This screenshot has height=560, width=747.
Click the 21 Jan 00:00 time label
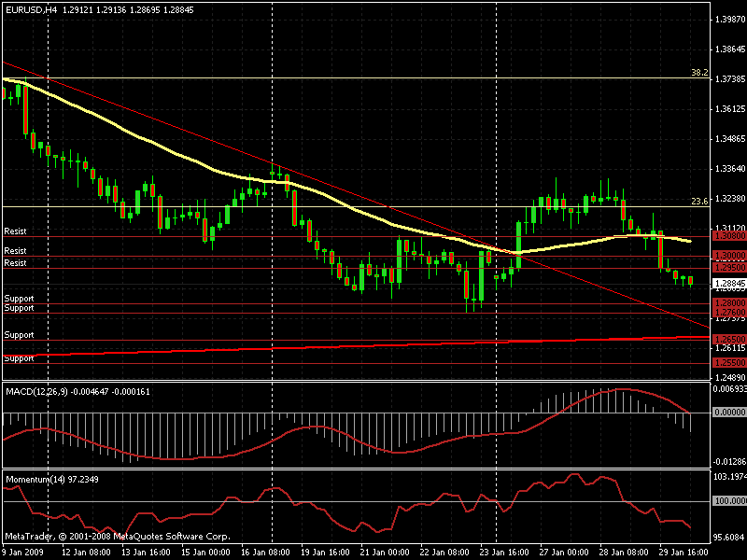pos(385,553)
